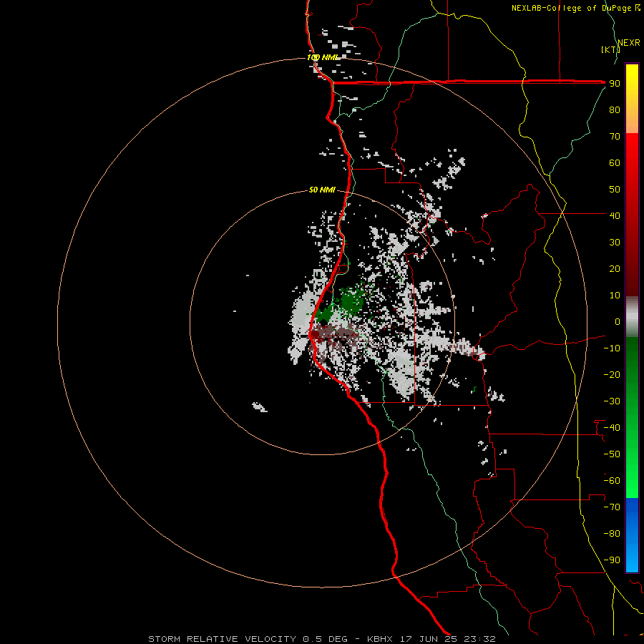Click the -40 knot label on the scale
The width and height of the screenshot is (644, 644).
click(x=612, y=428)
